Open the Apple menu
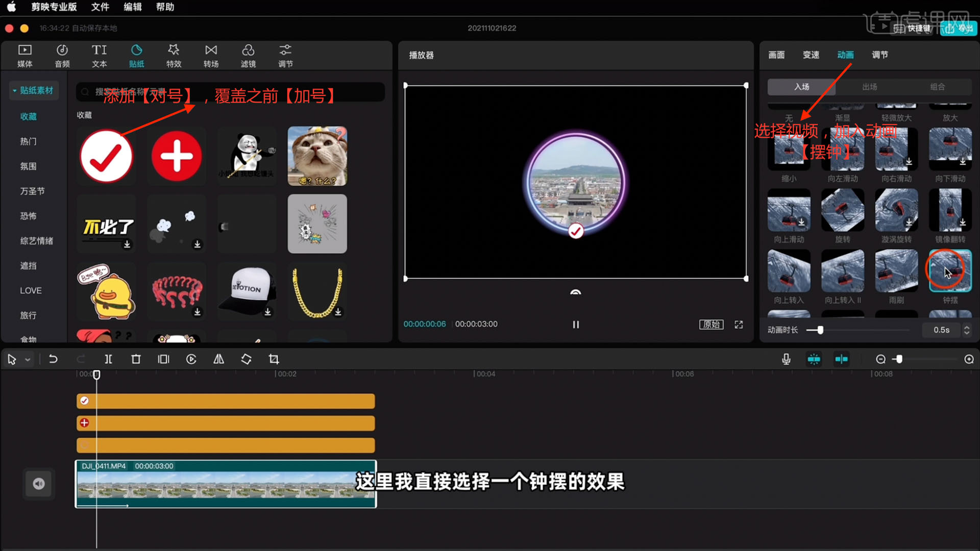 (x=11, y=7)
